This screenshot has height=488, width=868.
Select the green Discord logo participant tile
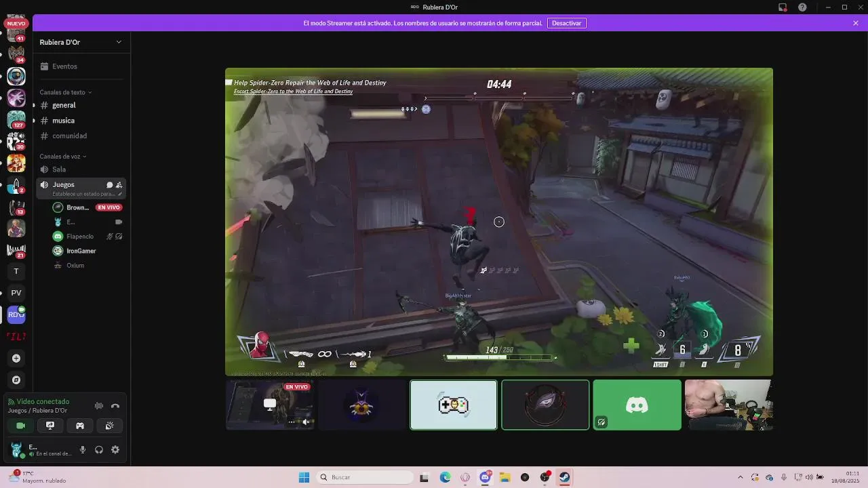[637, 405]
